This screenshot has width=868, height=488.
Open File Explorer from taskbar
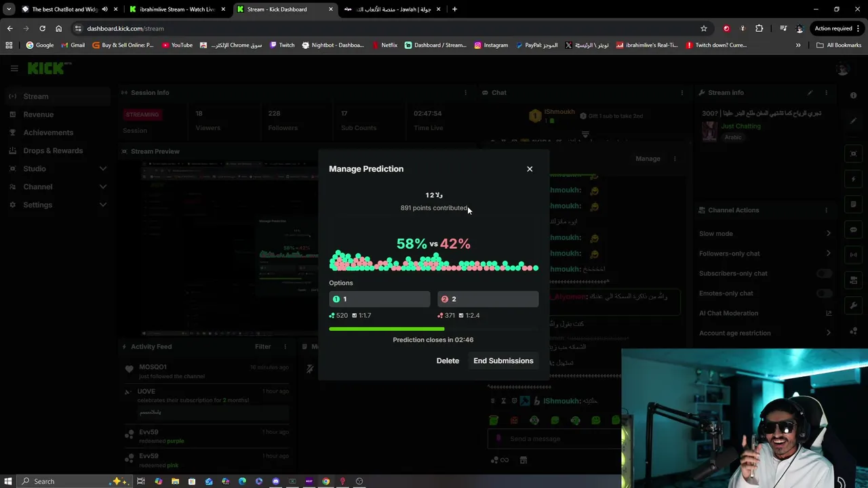coord(175,481)
